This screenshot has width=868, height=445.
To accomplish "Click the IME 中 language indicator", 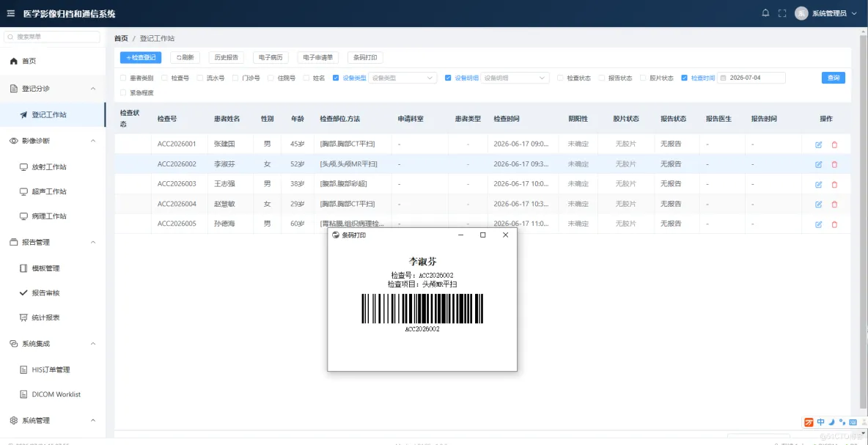I will tap(821, 422).
